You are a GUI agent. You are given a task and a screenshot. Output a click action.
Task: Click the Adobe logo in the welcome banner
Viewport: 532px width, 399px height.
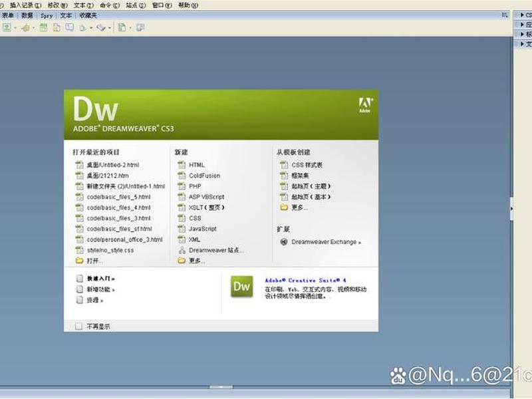point(365,105)
